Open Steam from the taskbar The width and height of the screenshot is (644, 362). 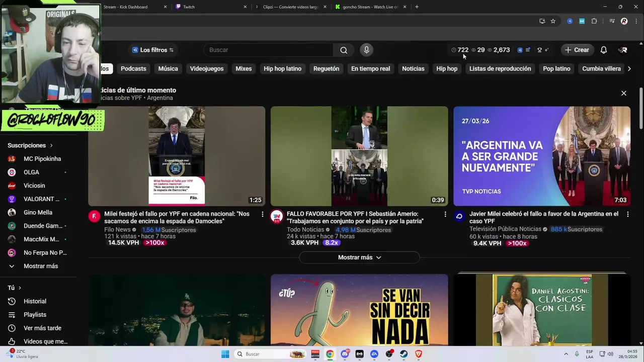tap(404, 354)
